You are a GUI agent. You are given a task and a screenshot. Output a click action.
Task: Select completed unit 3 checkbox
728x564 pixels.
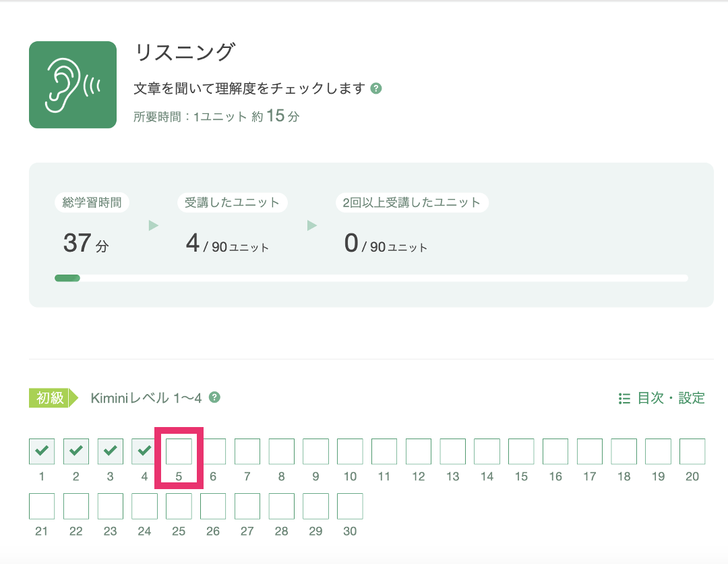click(111, 451)
